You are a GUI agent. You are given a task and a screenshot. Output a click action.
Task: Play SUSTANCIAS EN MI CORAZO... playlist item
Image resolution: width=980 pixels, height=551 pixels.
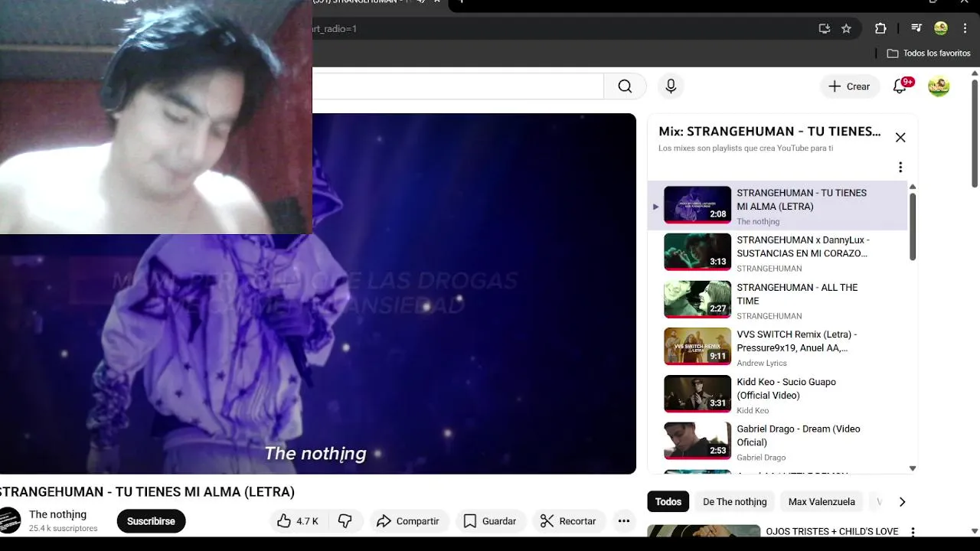(x=777, y=253)
